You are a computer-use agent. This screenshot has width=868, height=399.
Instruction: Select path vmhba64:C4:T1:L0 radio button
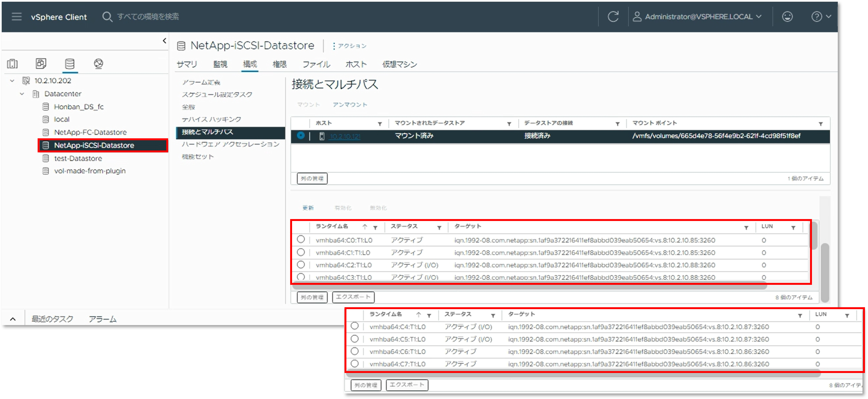355,326
